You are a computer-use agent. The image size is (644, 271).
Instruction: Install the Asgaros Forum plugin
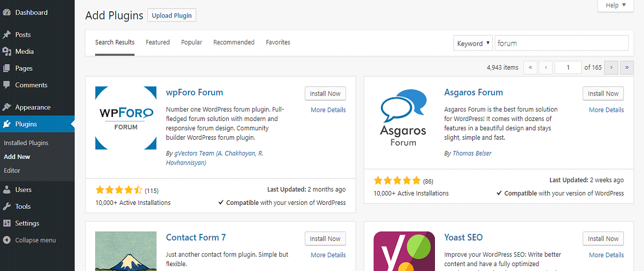603,94
